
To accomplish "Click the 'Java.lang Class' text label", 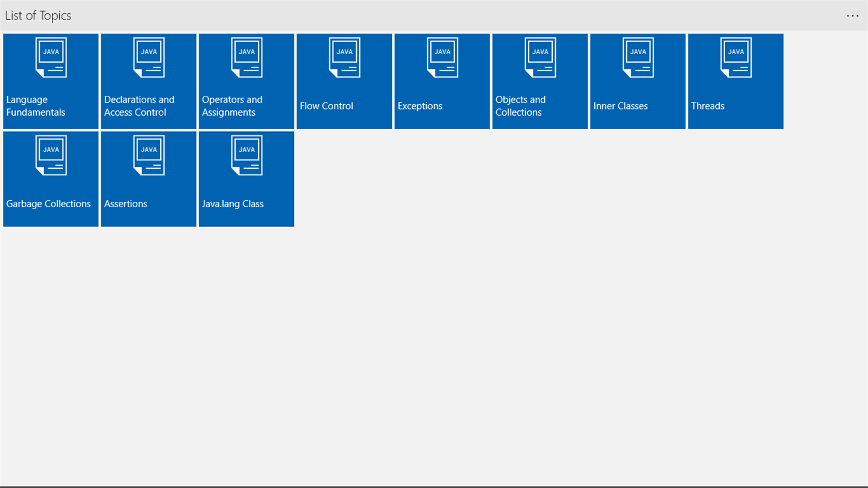I will pos(233,204).
